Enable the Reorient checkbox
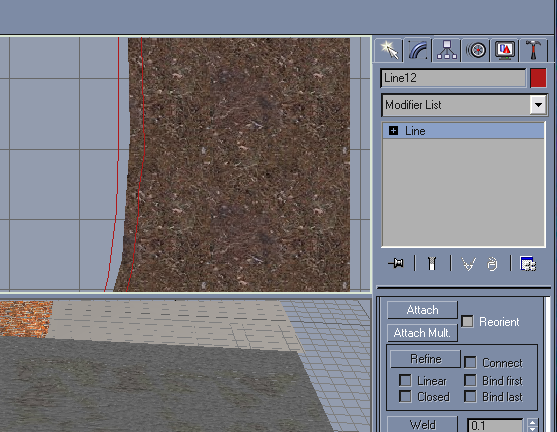Viewport: 557px width, 432px height. click(467, 322)
